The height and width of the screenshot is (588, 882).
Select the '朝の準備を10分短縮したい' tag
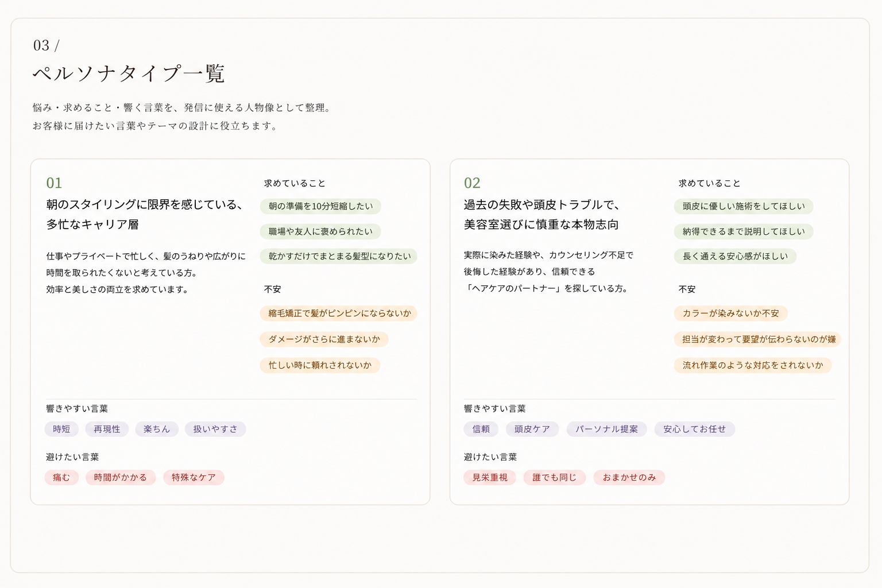[x=320, y=206]
